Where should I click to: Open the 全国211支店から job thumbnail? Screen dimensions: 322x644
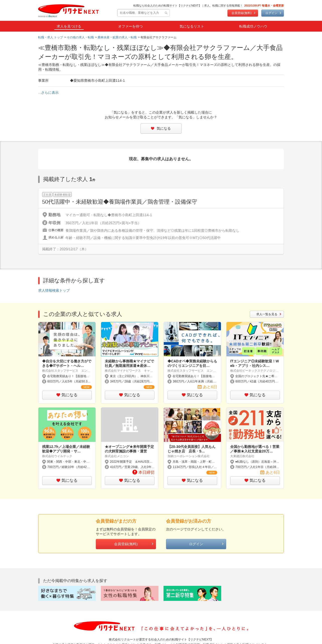255,425
